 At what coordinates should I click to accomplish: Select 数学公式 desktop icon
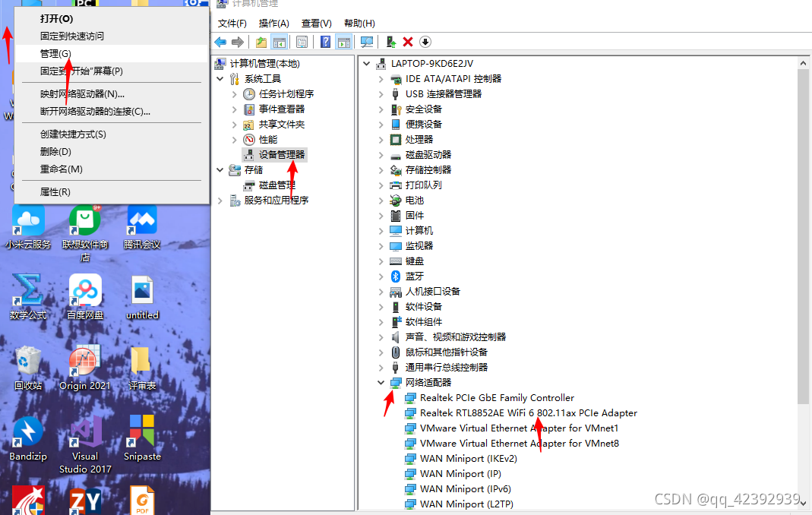click(x=28, y=298)
